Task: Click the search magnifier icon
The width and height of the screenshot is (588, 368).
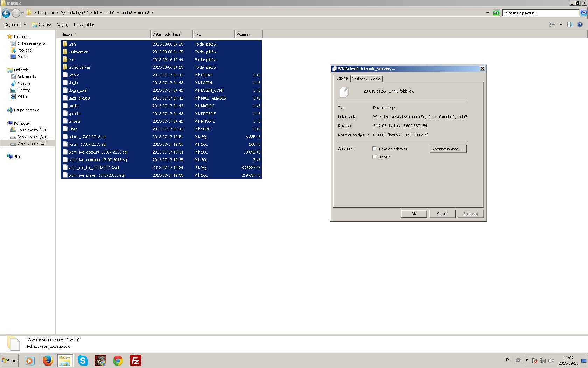Action: pyautogui.click(x=583, y=13)
